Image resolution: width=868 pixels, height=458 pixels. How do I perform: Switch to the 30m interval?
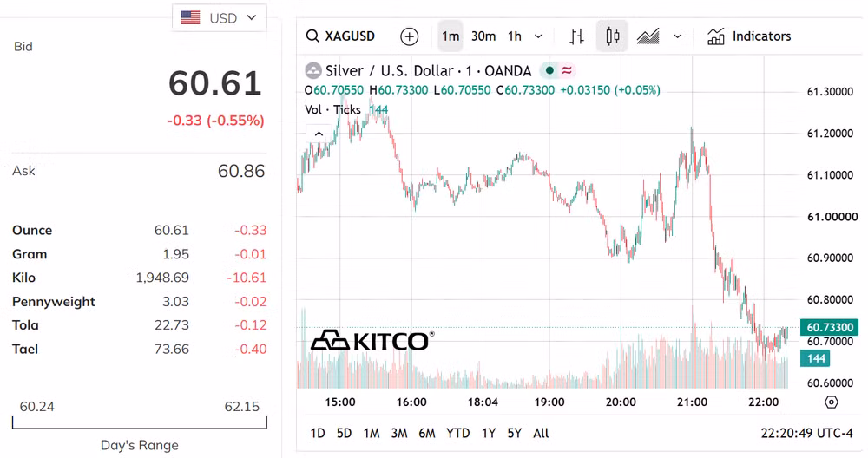point(483,36)
